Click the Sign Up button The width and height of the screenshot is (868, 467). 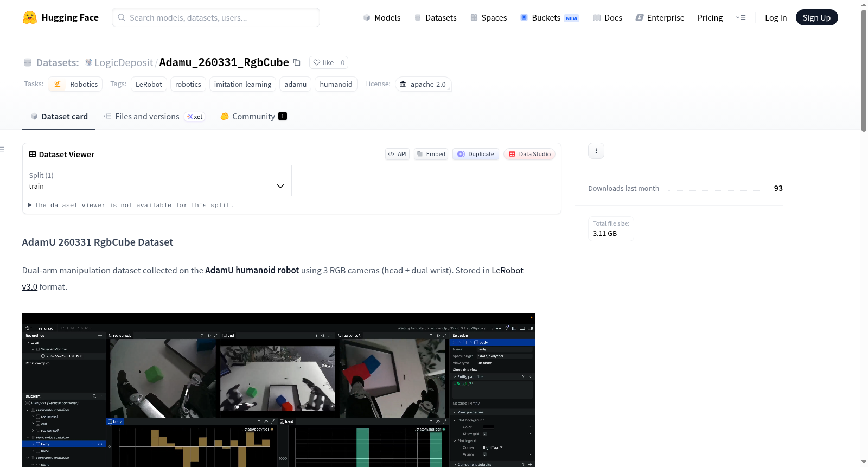(816, 18)
